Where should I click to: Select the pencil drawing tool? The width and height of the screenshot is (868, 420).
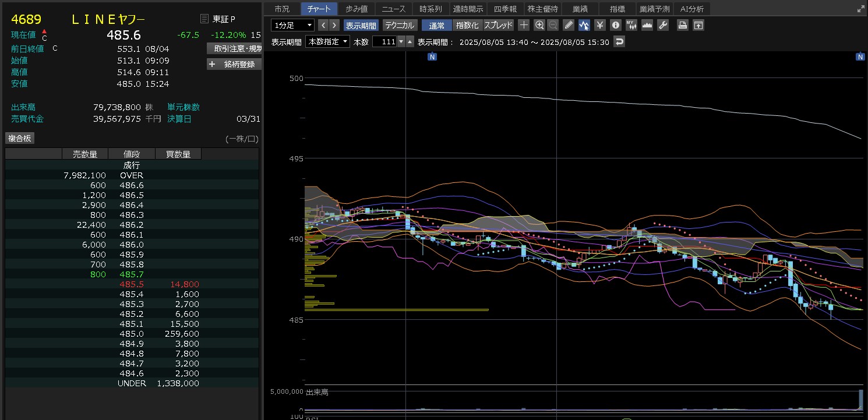[569, 25]
